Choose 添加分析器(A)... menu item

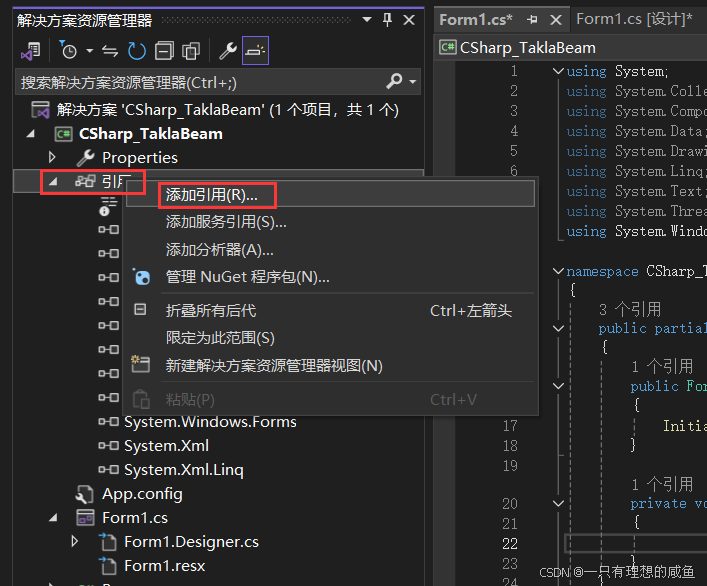[x=330, y=250]
